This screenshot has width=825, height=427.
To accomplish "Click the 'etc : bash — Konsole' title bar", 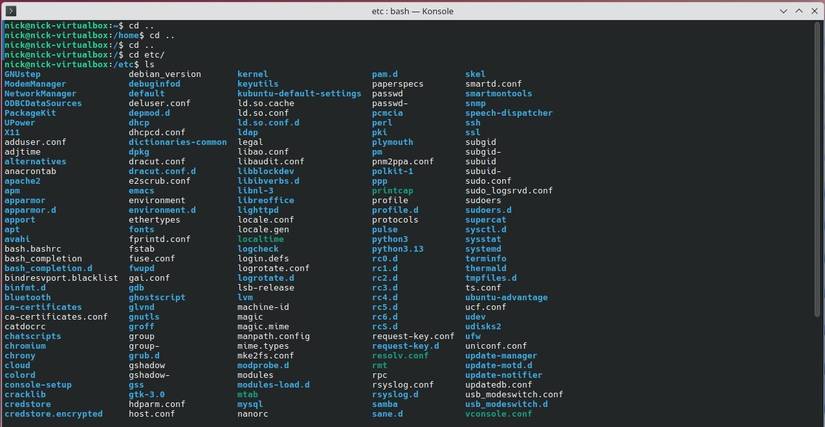I will pos(412,9).
